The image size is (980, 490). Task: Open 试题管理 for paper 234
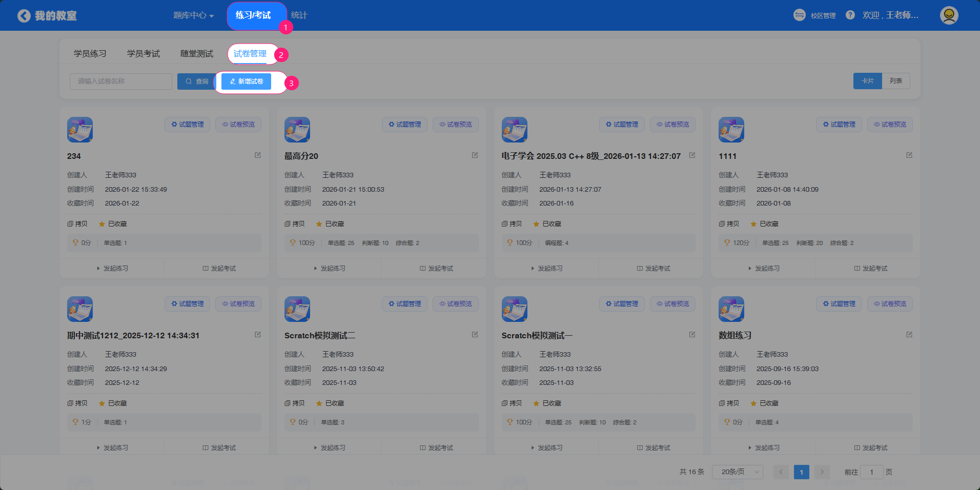188,125
